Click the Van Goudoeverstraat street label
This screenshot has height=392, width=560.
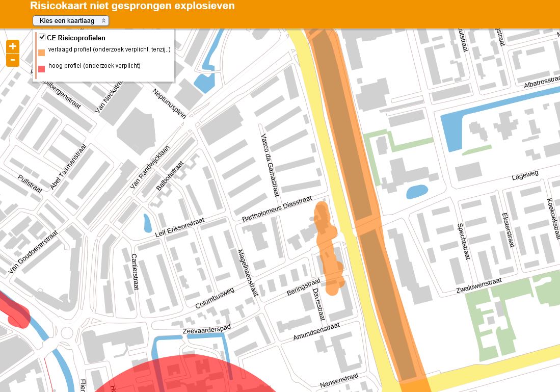pos(33,252)
